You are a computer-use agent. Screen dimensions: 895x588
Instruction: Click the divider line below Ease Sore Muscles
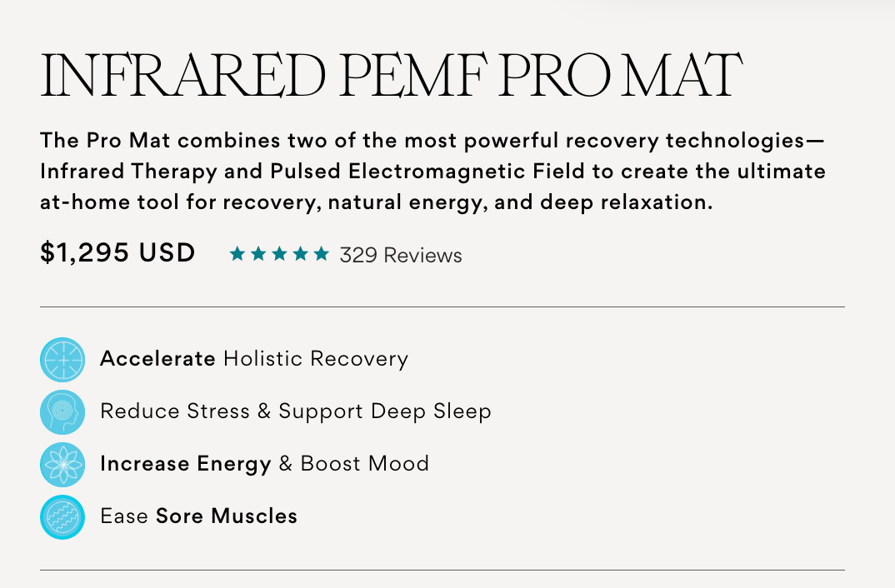pos(442,570)
